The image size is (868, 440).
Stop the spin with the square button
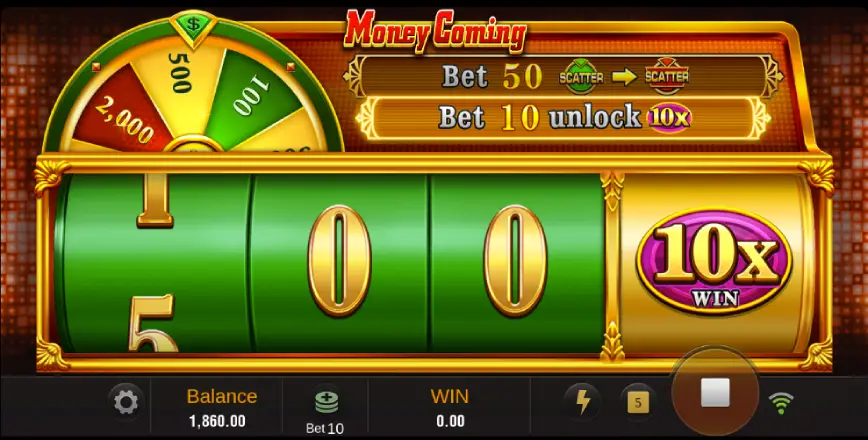tap(715, 393)
